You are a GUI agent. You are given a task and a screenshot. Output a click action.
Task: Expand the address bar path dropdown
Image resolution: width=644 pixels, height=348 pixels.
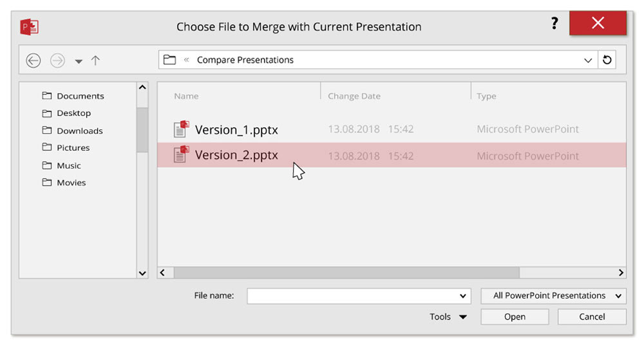(x=587, y=60)
